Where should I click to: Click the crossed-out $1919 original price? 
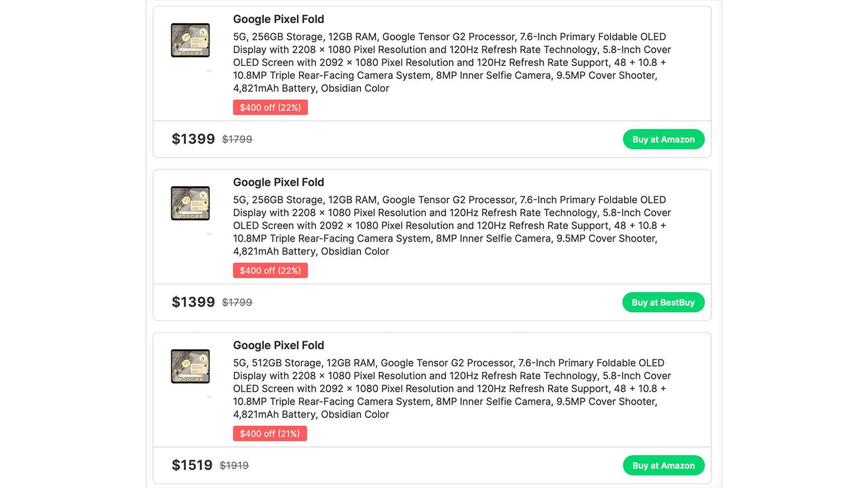pos(234,465)
